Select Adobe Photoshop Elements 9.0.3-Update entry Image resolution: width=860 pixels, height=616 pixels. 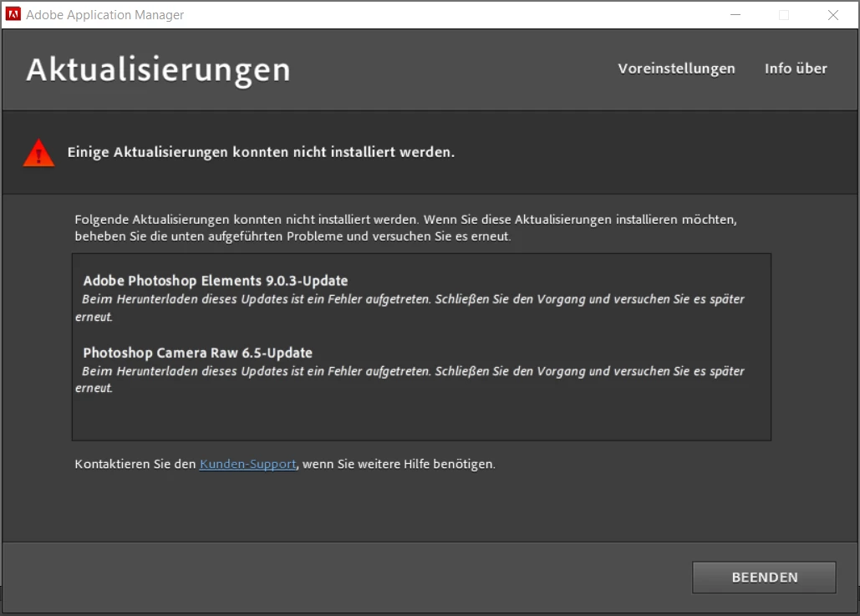pos(216,281)
